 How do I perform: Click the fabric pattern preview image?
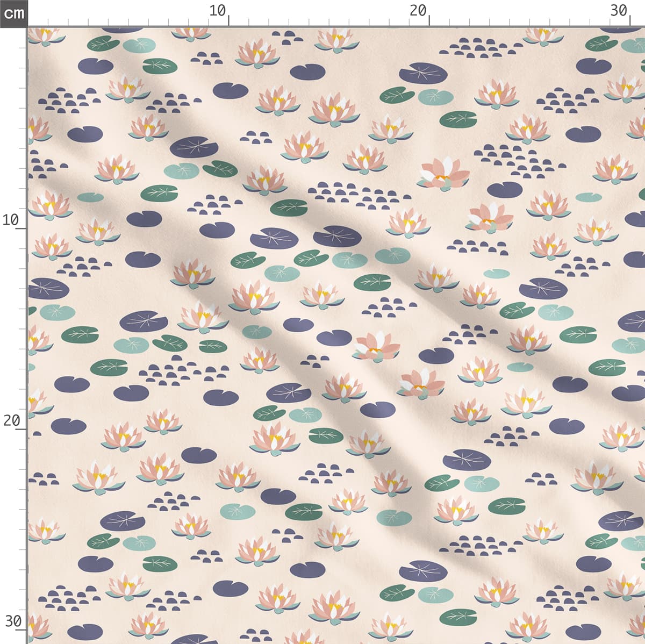pos(336,334)
